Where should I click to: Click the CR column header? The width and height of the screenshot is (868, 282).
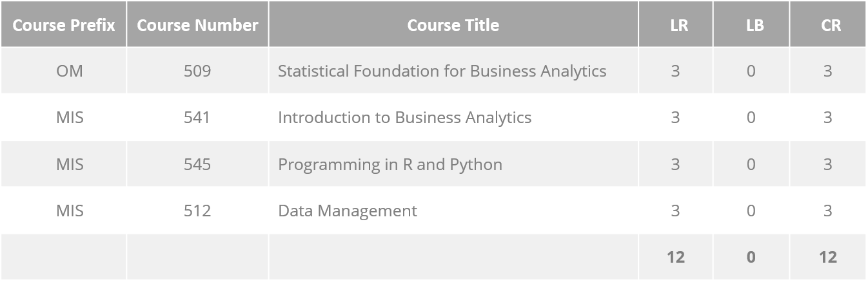[828, 25]
